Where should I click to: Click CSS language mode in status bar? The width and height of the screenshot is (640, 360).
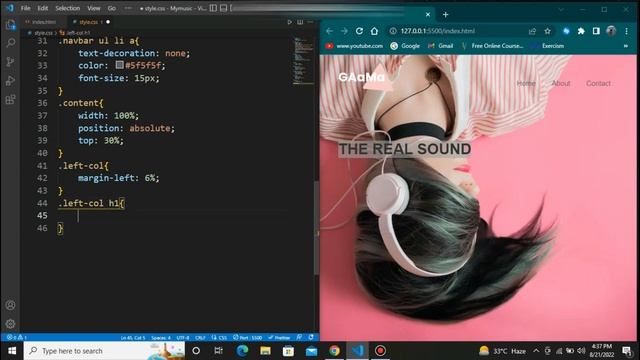[219, 338]
